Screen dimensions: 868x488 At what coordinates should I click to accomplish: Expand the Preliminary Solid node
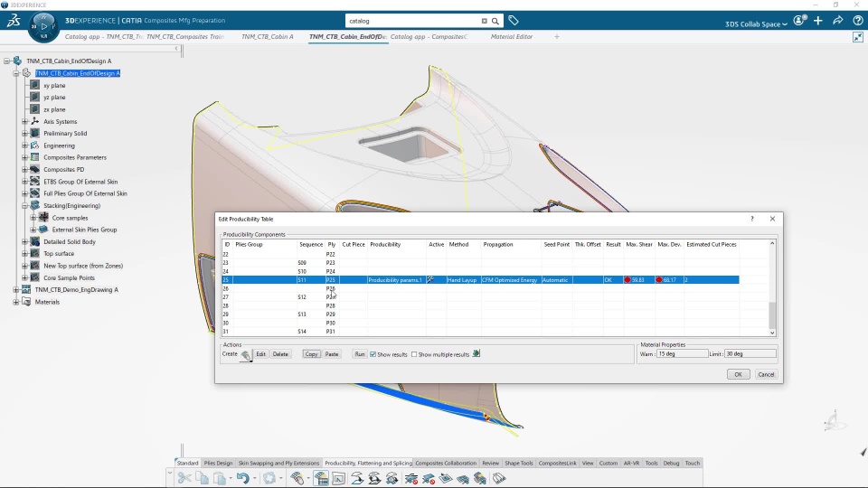25,134
